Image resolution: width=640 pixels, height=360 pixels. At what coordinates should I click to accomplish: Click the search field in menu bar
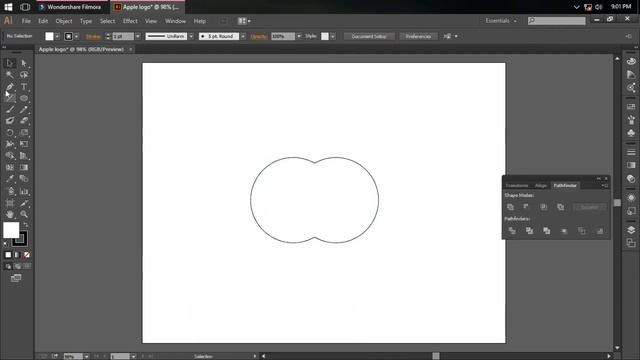tap(556, 20)
